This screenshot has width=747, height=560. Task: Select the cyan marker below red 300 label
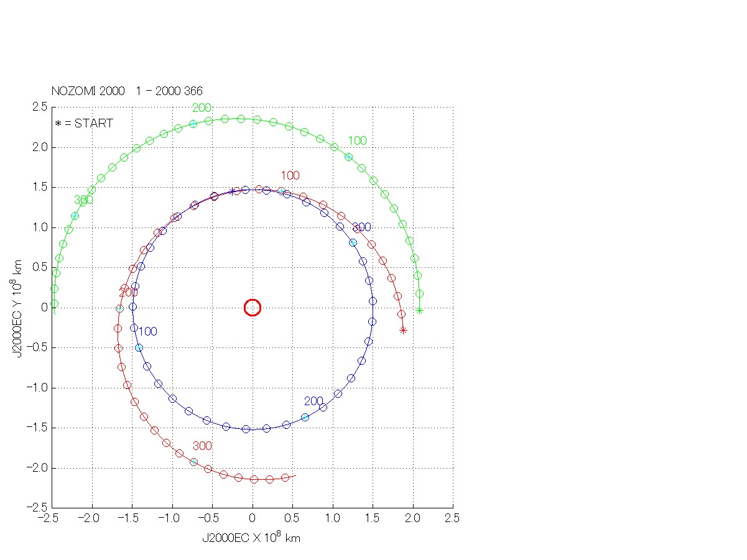(193, 462)
